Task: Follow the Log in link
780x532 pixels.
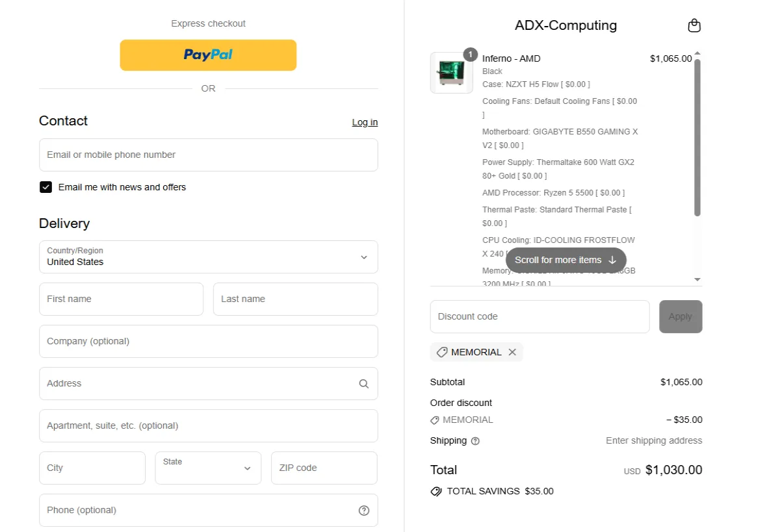Action: click(x=365, y=122)
